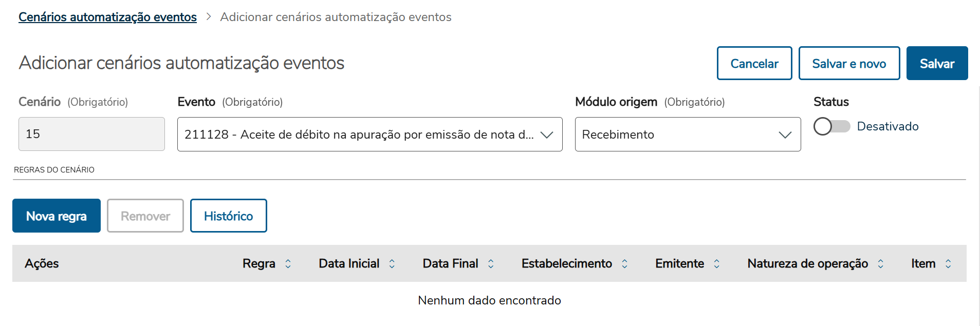Screen dimensions: 980x326
Task: Open the Histórico of rules
Action: tap(228, 216)
